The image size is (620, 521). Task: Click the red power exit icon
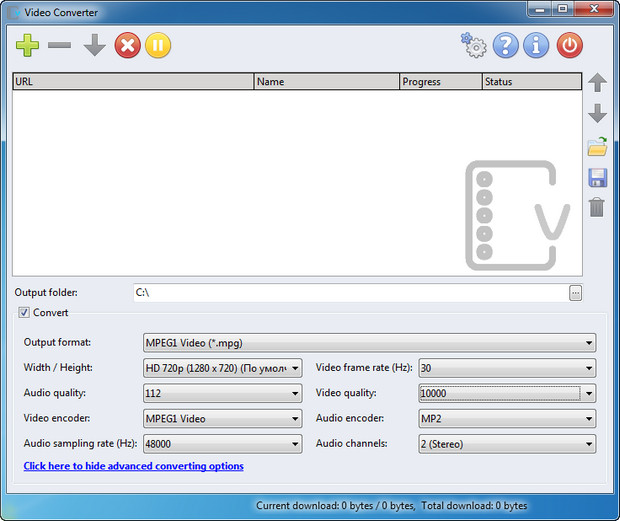[x=569, y=45]
